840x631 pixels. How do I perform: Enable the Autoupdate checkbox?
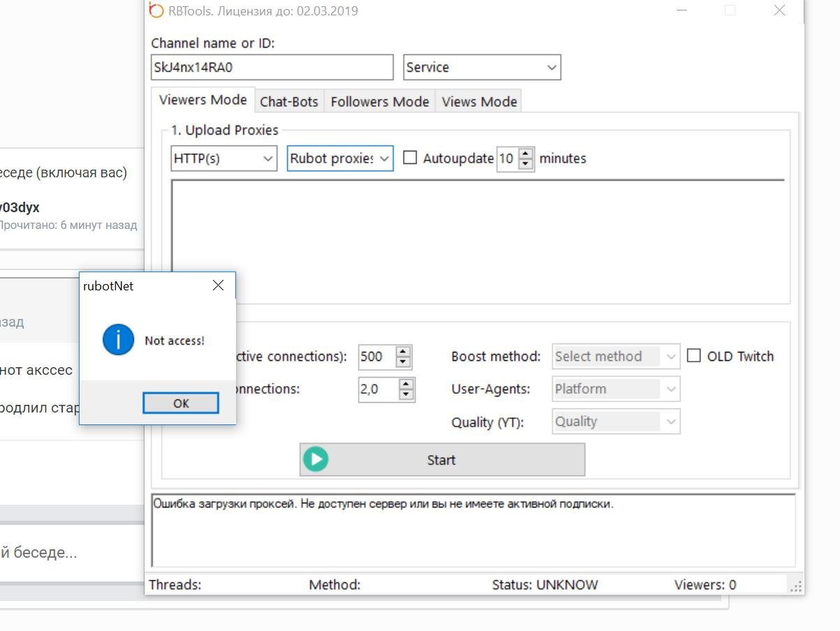(x=411, y=158)
